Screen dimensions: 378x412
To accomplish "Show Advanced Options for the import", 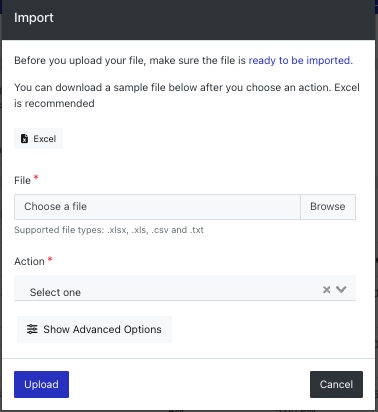I will click(x=94, y=329).
